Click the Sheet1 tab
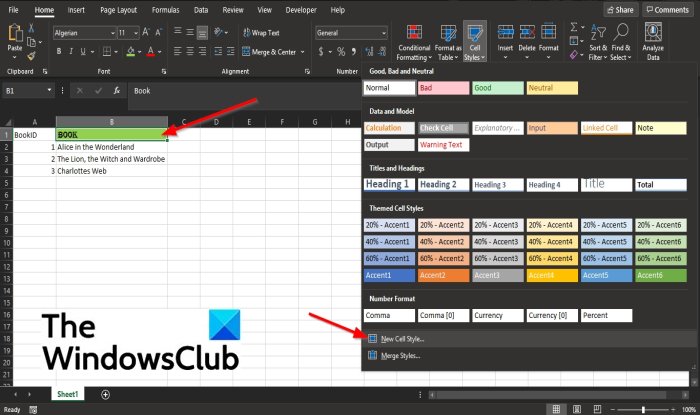This screenshot has width=700, height=415. 67,394
